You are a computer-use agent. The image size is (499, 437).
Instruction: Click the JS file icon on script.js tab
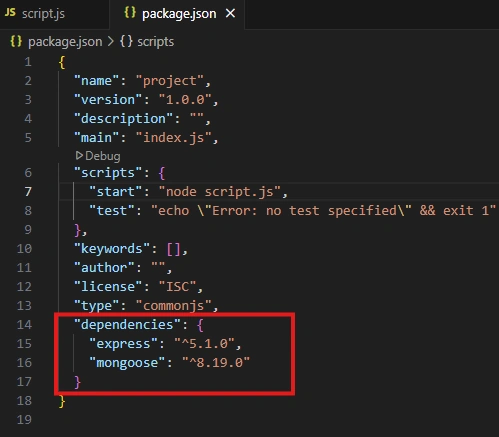[x=10, y=13]
